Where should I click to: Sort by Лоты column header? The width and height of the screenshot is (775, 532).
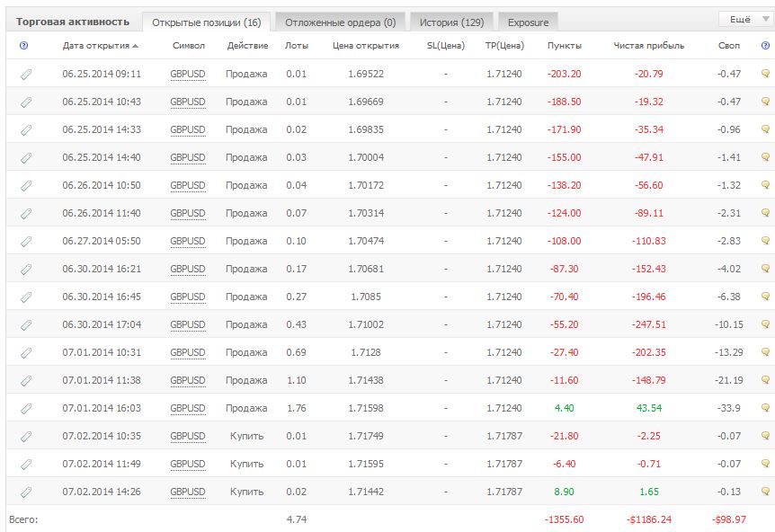pos(297,46)
